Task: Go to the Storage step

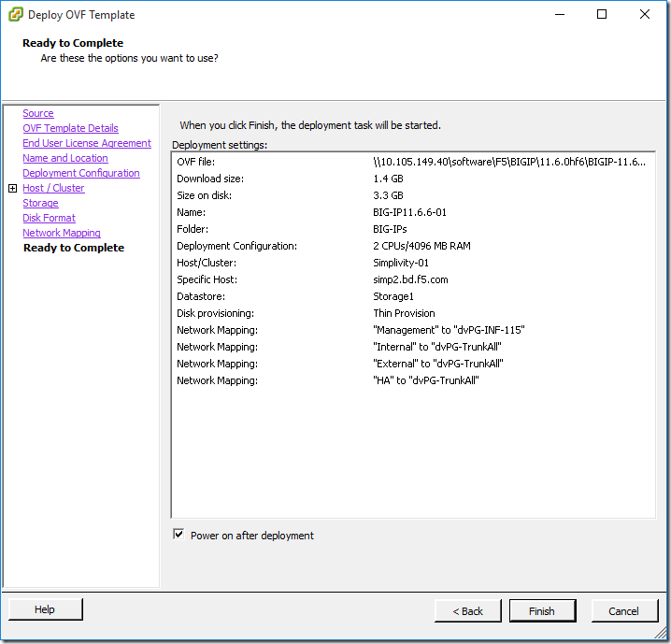Action: click(x=40, y=204)
